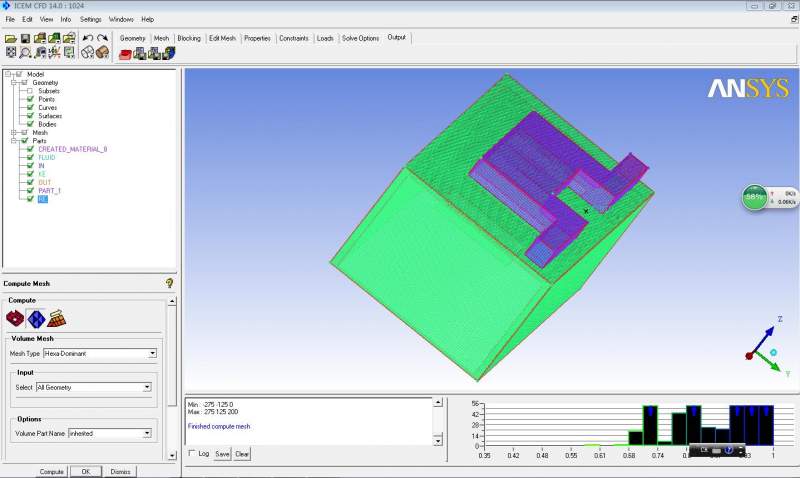
Task: Click the Compute button
Action: (52, 471)
